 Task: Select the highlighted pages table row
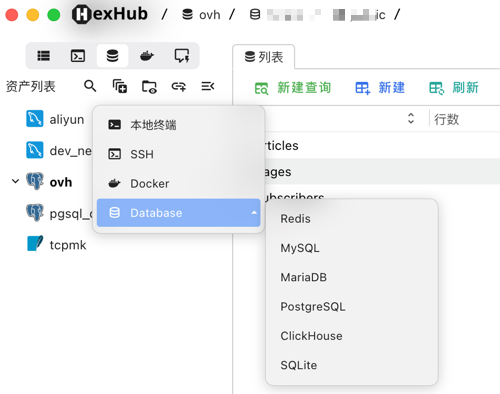[x=383, y=172]
